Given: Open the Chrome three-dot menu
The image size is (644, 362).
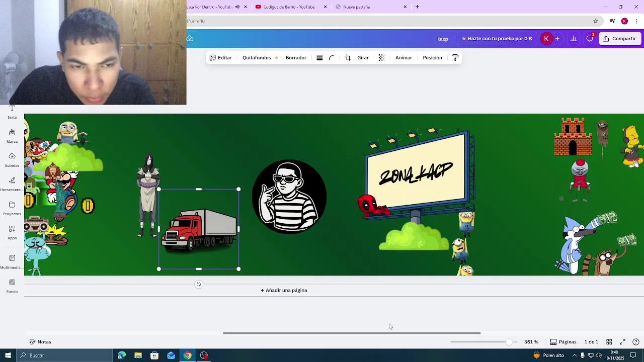Looking at the screenshot, I should point(636,21).
